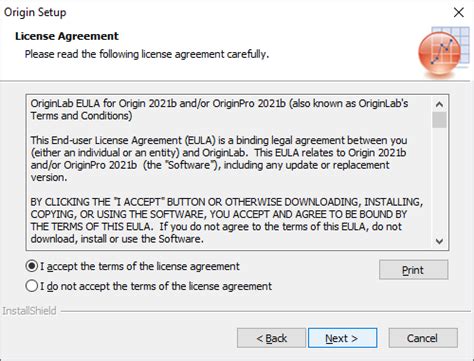The image size is (474, 361).
Task: Click empty scrollbar track below the thumb
Action: [x=439, y=181]
